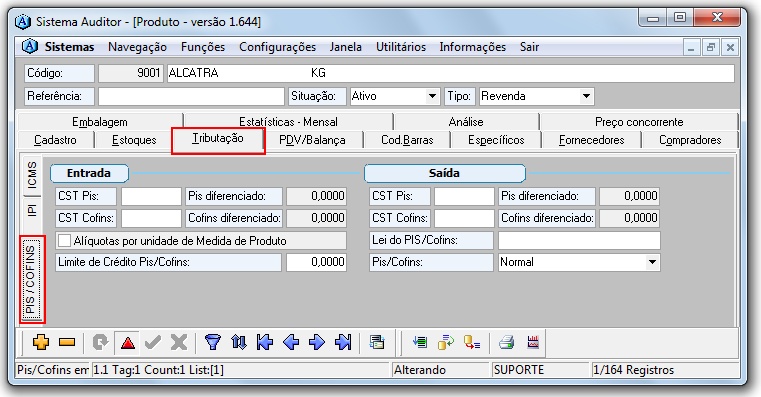Click the red triangle edit icon
This screenshot has width=761, height=397.
tap(128, 343)
